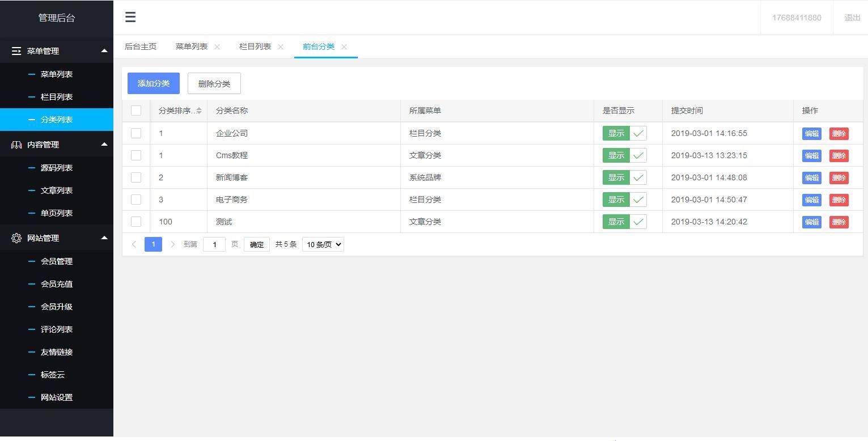Click the page number input field
Viewport: 868px width, 441px height.
[214, 244]
